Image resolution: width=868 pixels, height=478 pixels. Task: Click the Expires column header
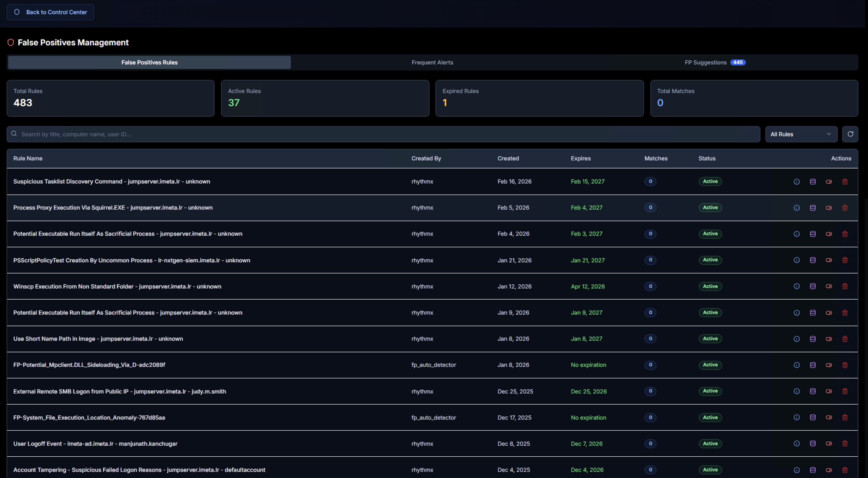click(580, 158)
